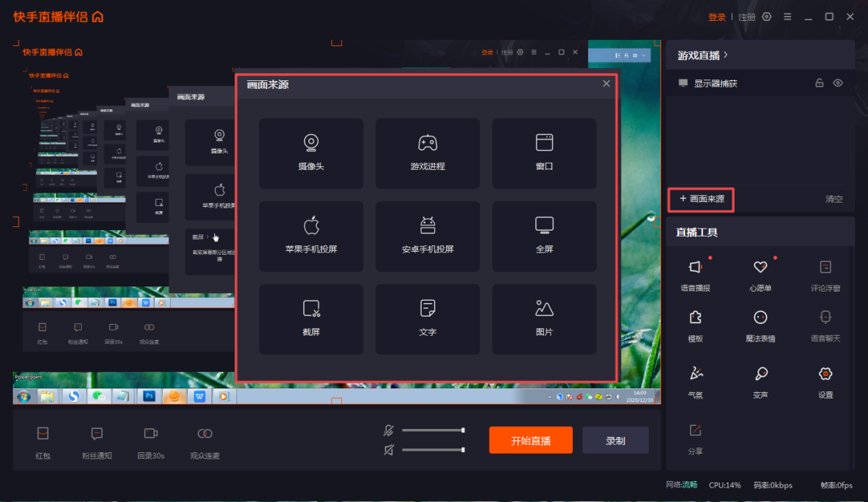Open 魔法表情 magic expression tool

point(760,326)
